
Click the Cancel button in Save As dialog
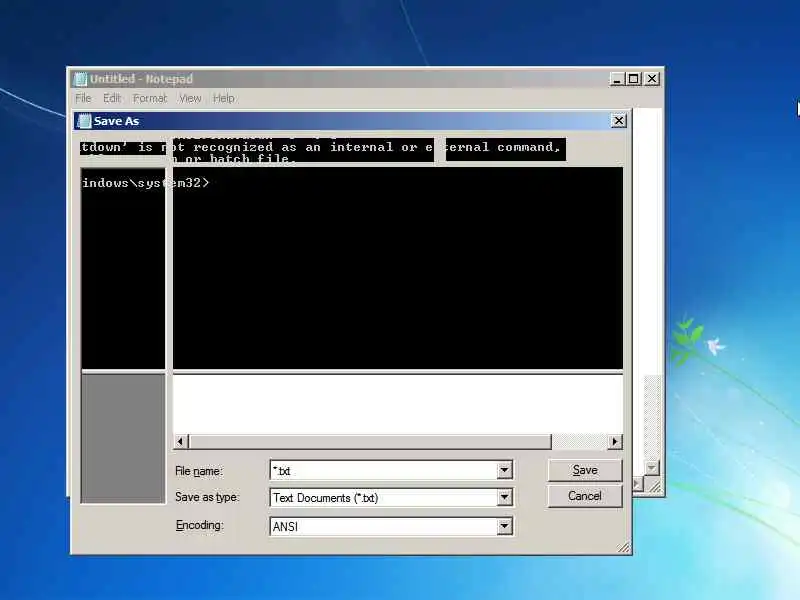[585, 496]
